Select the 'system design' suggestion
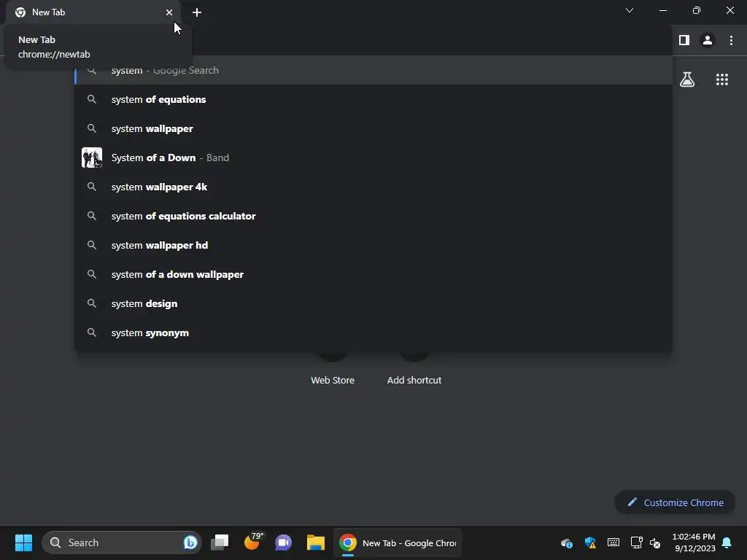 (373, 304)
